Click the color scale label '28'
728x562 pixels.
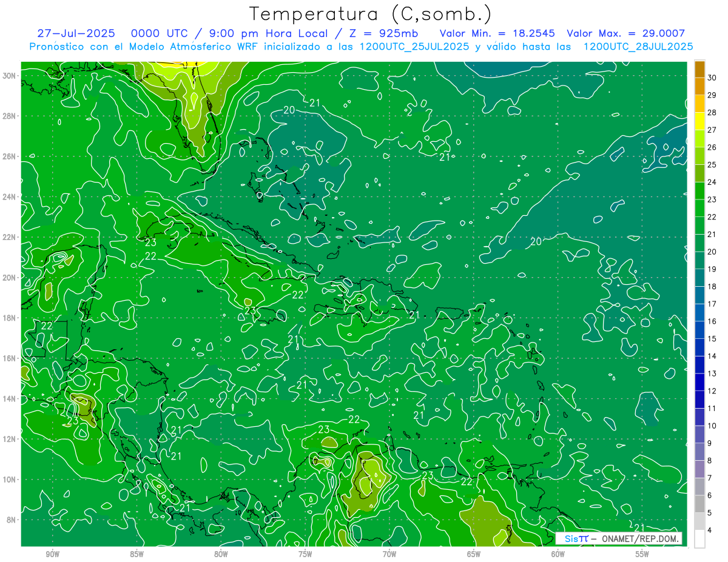click(x=712, y=112)
